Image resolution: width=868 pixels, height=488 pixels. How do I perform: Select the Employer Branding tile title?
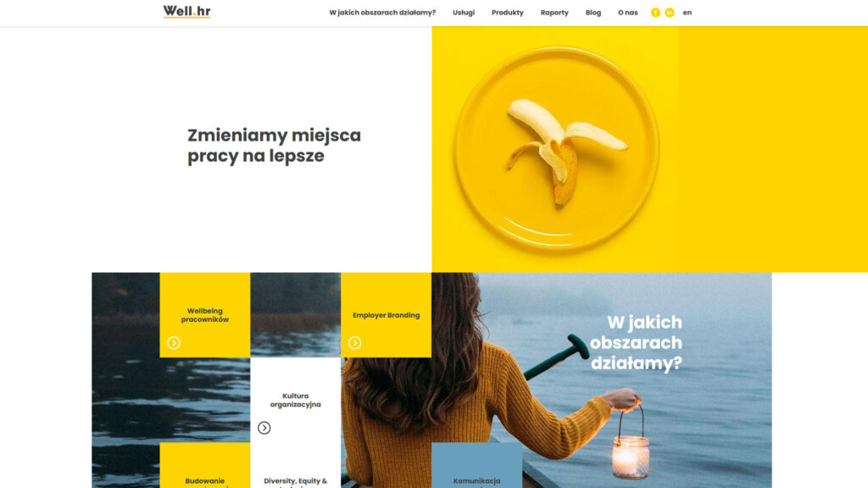coord(387,315)
